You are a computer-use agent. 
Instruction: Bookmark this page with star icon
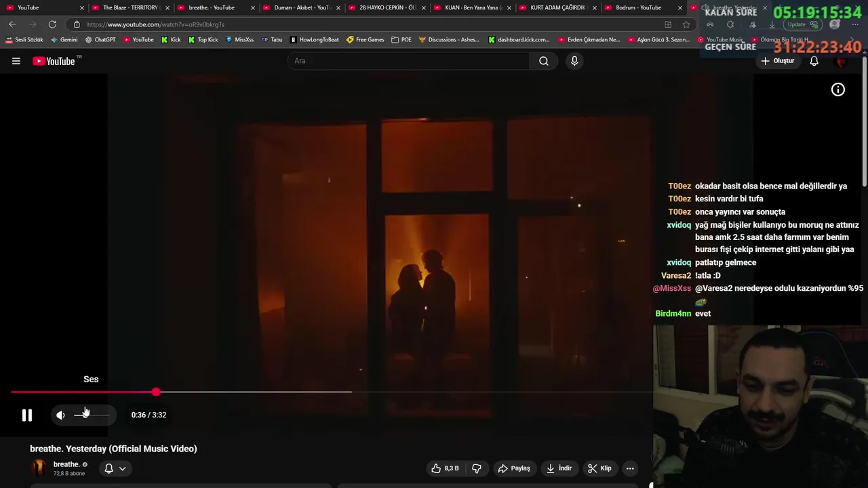point(686,24)
